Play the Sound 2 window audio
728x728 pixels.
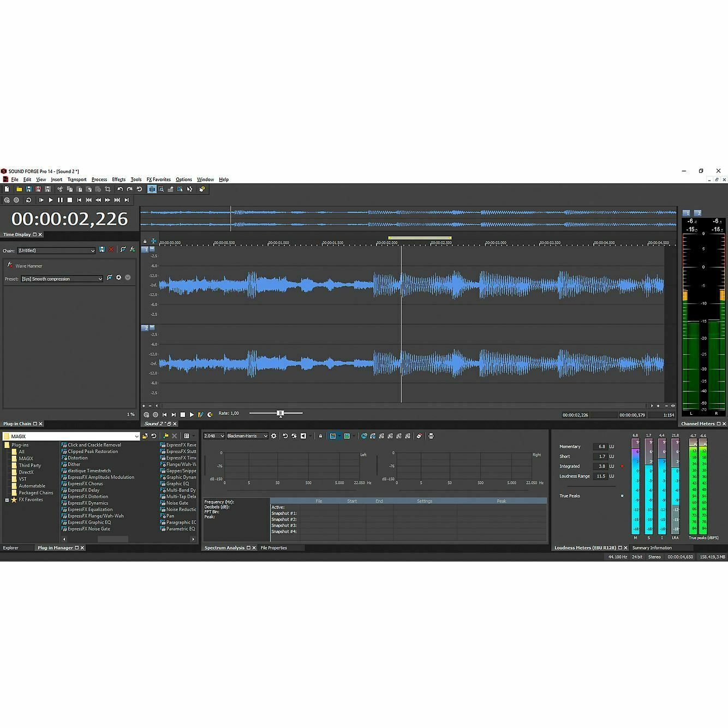[192, 415]
